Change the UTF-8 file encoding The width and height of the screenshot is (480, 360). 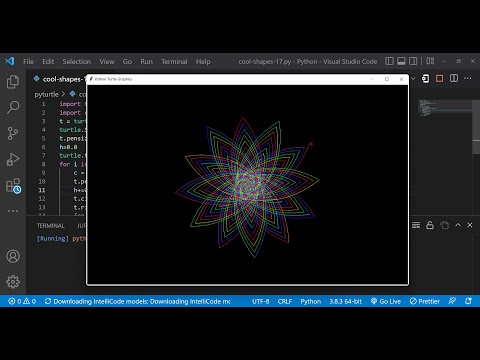coord(261,301)
